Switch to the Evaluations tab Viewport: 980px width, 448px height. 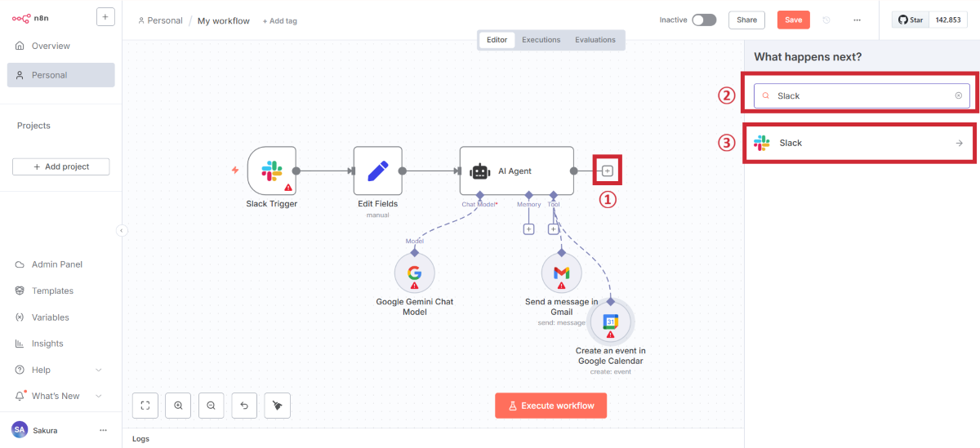pos(595,40)
